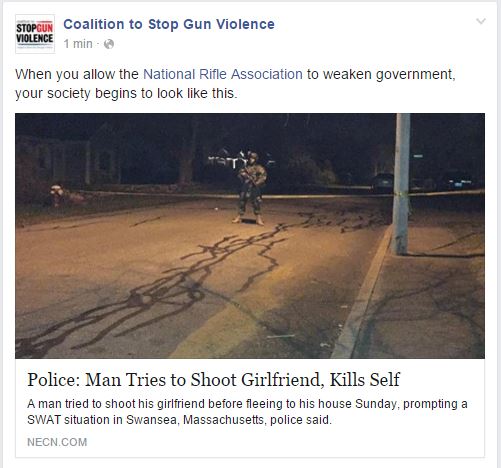The width and height of the screenshot is (501, 468).
Task: Follow the National Rifle Association link
Action: (x=223, y=74)
